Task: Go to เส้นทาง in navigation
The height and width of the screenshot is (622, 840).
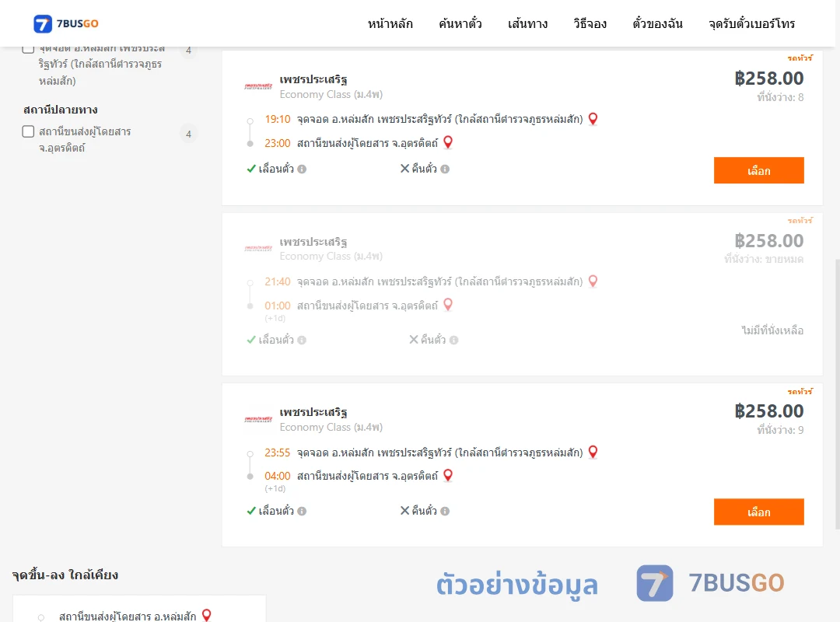Action: 527,23
